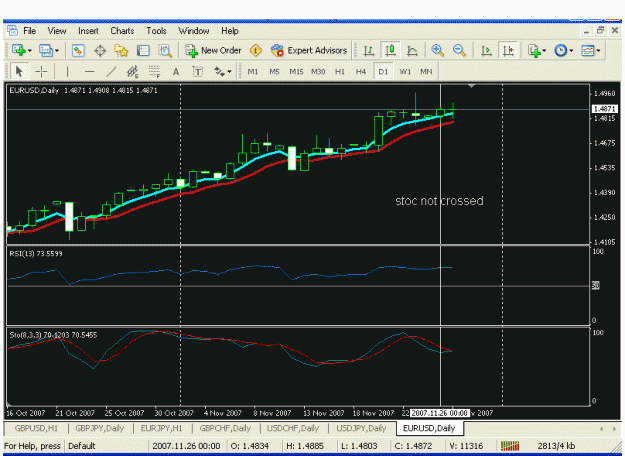Screen dimensions: 625x456
Task: Zoom in on the chart
Action: 438,51
